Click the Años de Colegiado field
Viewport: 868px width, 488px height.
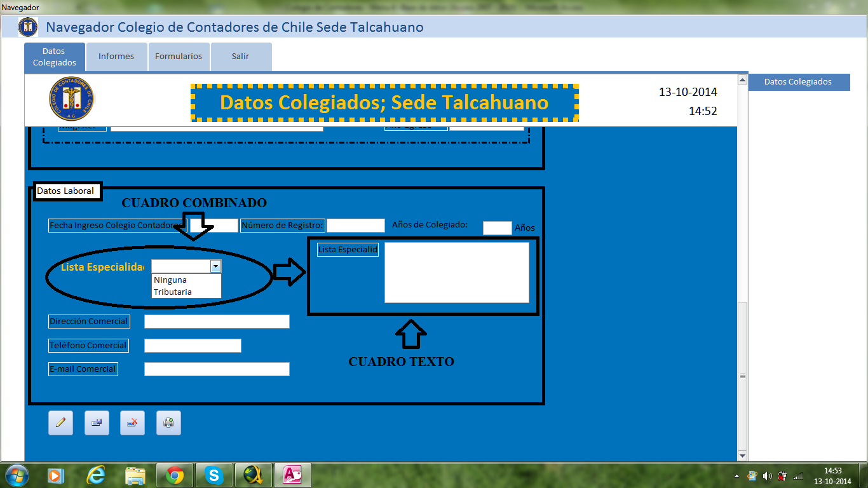tap(498, 228)
